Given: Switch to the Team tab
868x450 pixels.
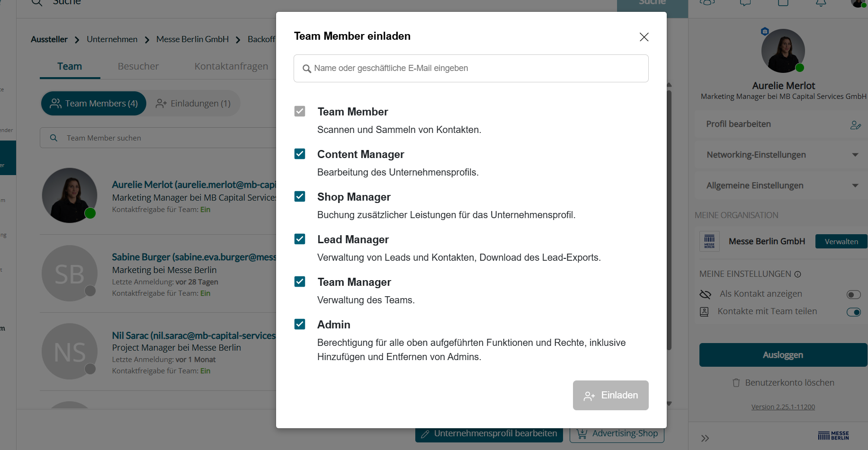Looking at the screenshot, I should pos(70,66).
